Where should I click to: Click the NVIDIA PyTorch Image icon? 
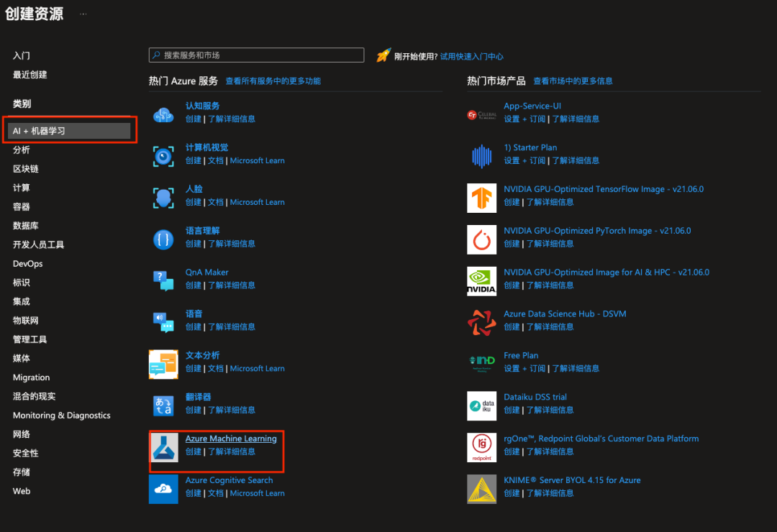point(481,239)
